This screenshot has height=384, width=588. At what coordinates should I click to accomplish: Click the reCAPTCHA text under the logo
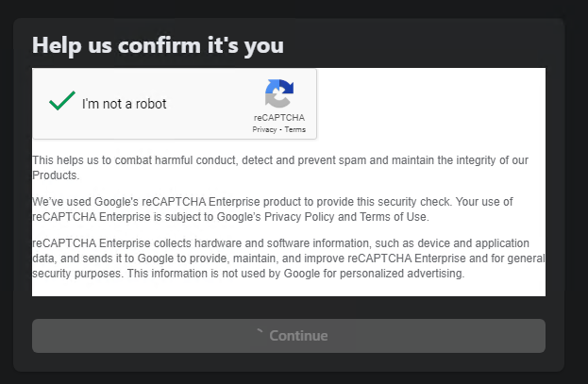coord(279,118)
